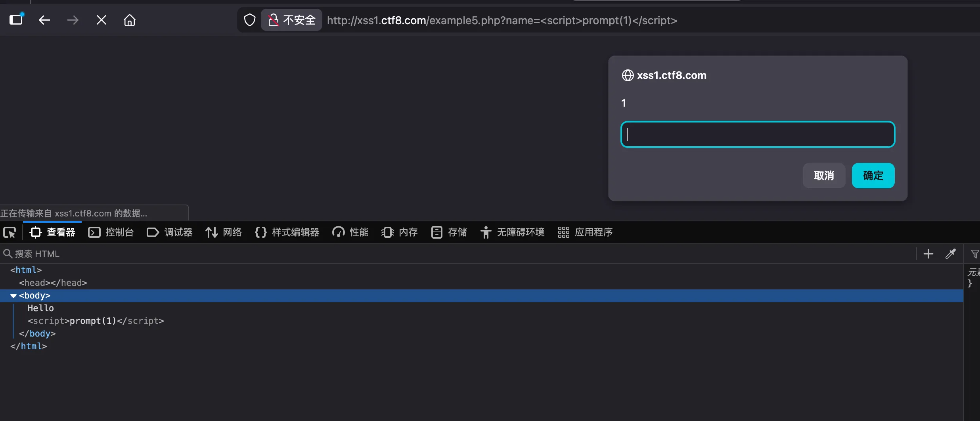Open the 无障碍环境 accessibility tab
Image resolution: width=980 pixels, height=421 pixels.
click(512, 232)
